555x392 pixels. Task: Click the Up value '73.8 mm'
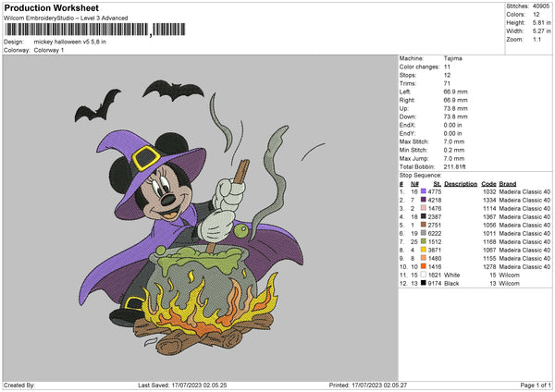coord(455,108)
